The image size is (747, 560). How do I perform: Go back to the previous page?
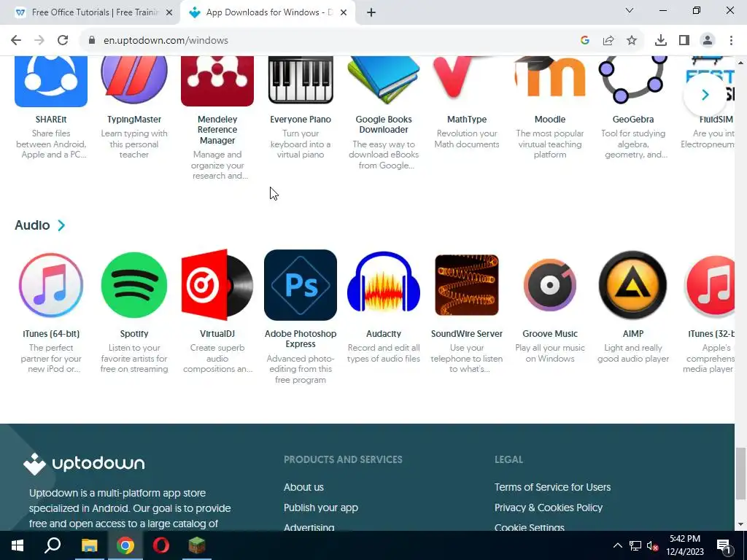coord(16,41)
